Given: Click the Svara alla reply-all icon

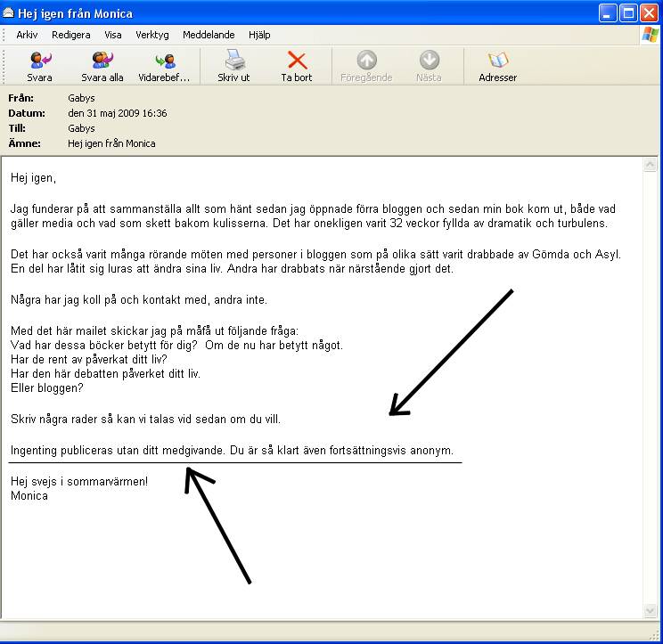Looking at the screenshot, I should [102, 60].
